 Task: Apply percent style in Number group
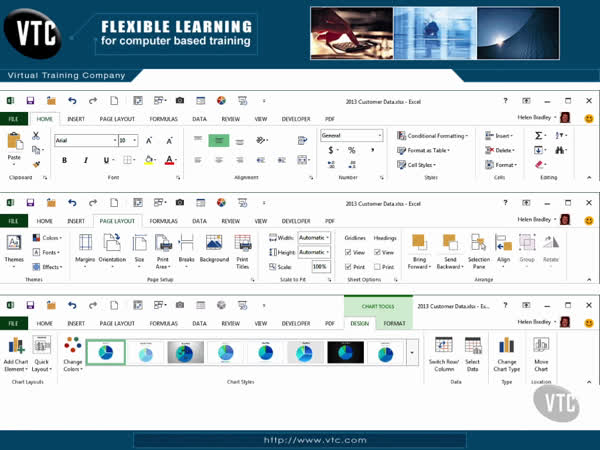(351, 150)
